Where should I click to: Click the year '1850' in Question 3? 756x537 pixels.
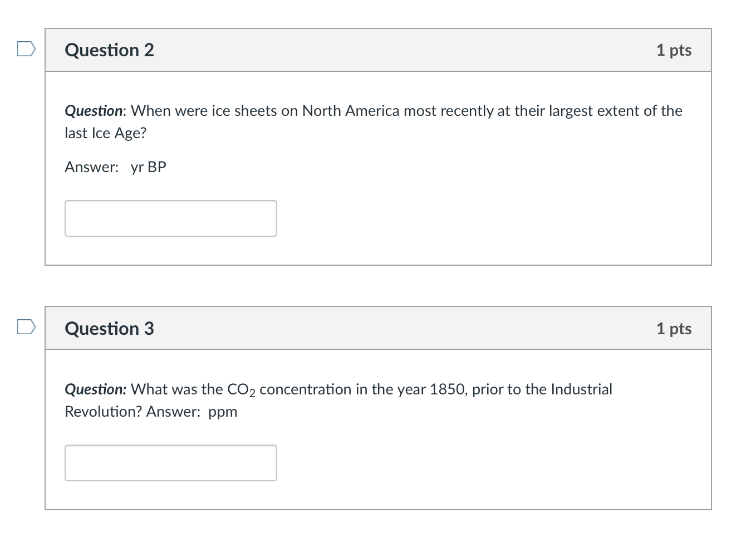pos(448,389)
